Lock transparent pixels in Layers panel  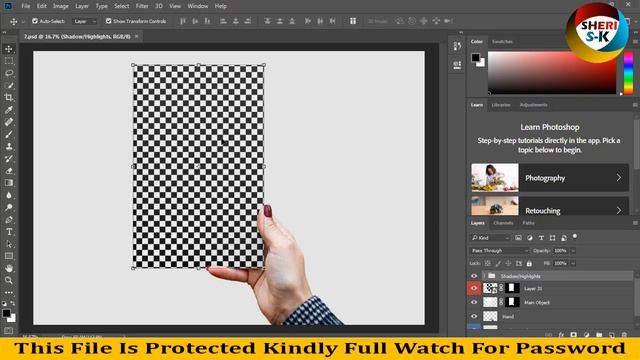point(488,264)
